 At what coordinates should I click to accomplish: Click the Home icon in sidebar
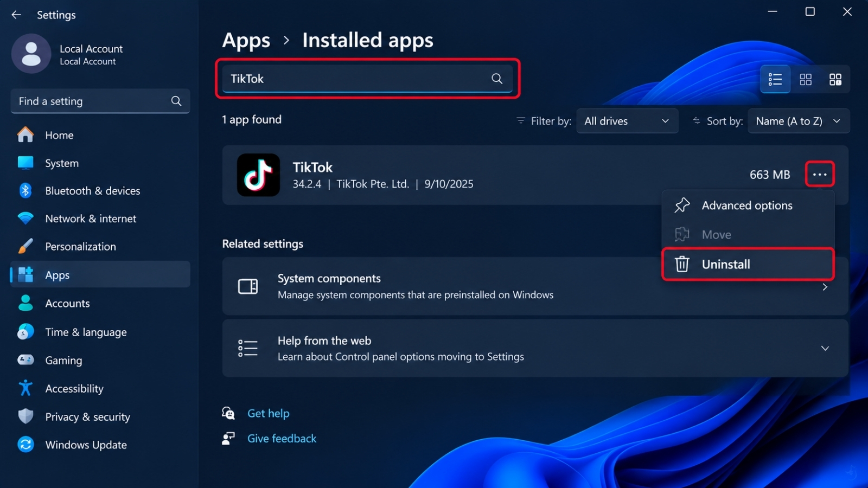(x=25, y=134)
